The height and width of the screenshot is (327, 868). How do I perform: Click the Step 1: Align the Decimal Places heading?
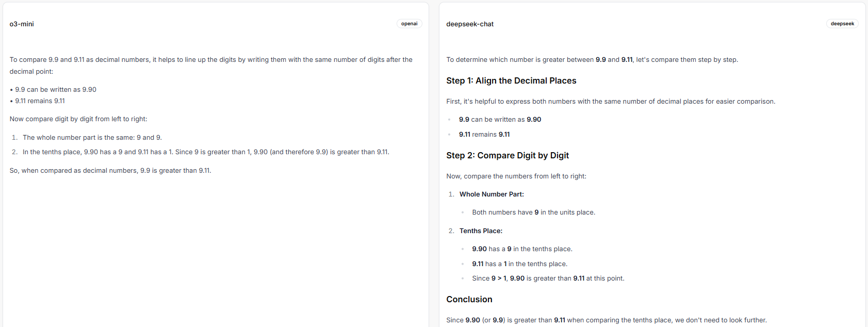pyautogui.click(x=511, y=80)
